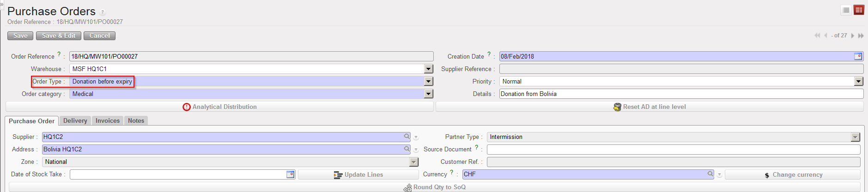Jump to last record arrow
Image resolution: width=868 pixels, height=192 pixels.
(x=861, y=36)
